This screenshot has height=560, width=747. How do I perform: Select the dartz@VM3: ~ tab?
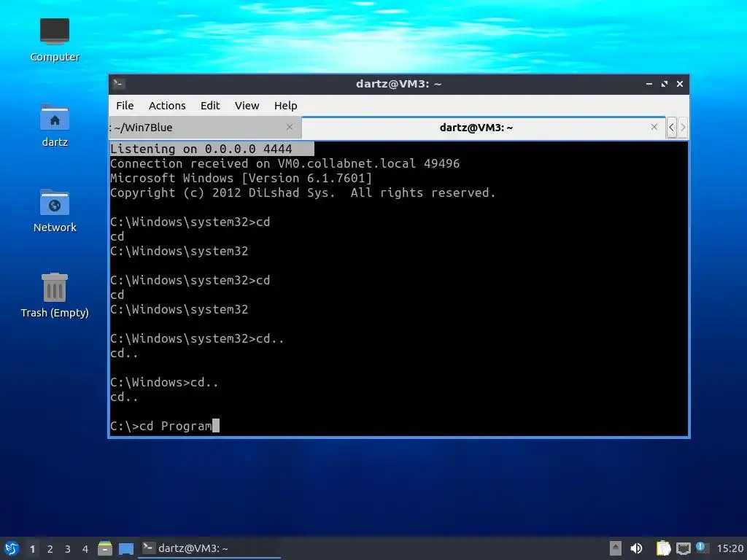click(x=476, y=128)
